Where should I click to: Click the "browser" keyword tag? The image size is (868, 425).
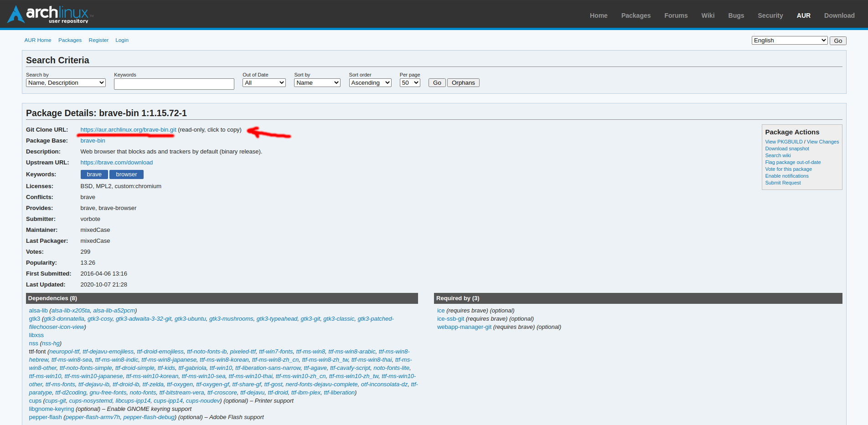pos(126,174)
